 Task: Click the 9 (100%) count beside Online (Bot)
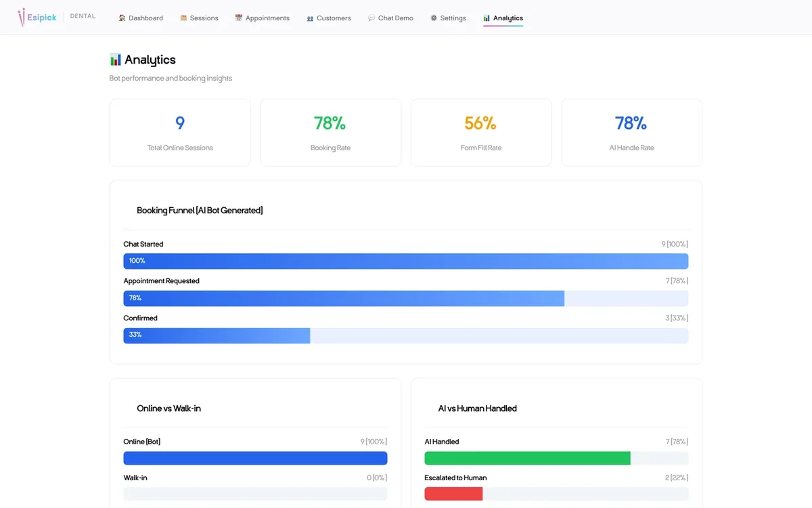[x=374, y=442]
